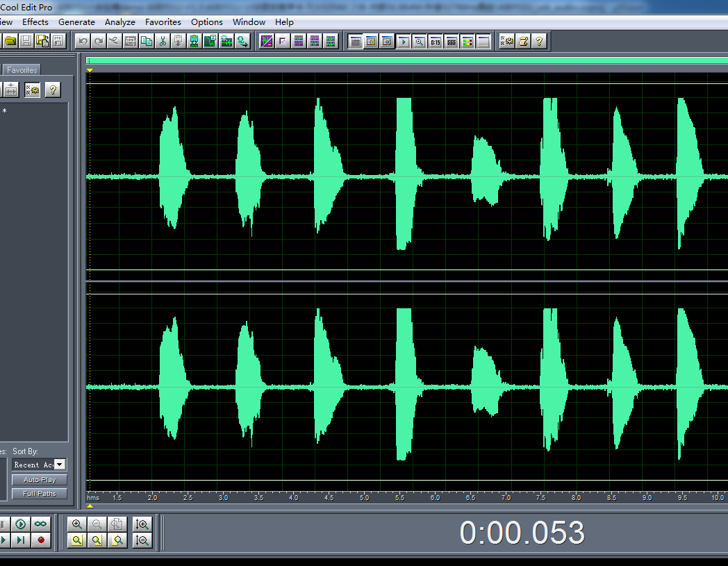Click Play to End circled play button
Viewport: 728px width, 566px height.
coord(20,524)
